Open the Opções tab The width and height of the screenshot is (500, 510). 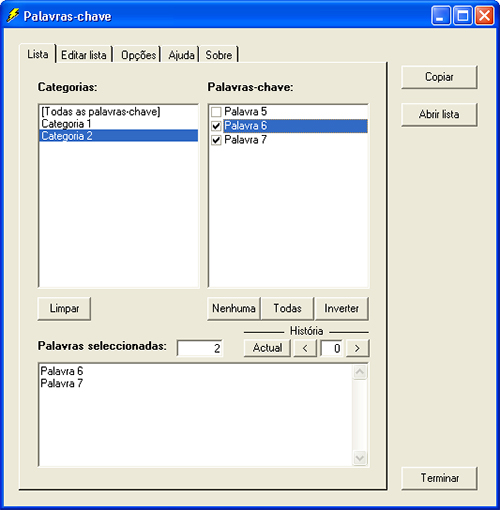138,55
